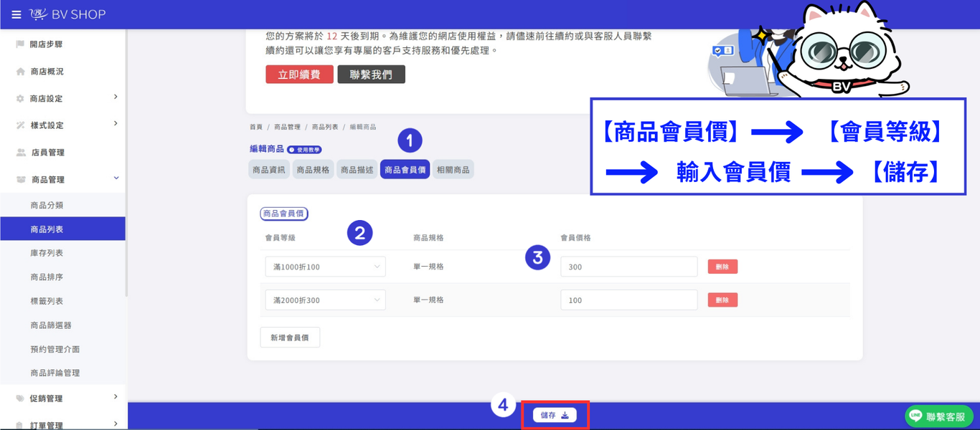Screen dimensions: 980x430
Task: Click the 商店設定 gear icon
Action: pyautogui.click(x=20, y=99)
